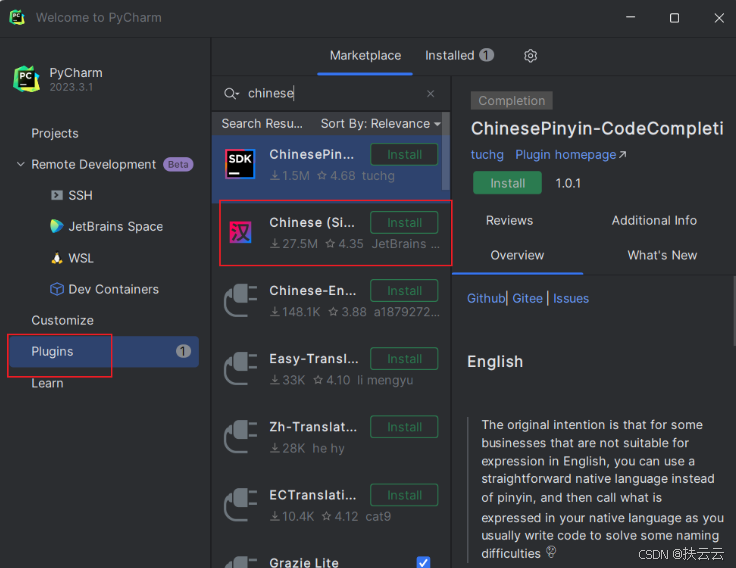
Task: Install the Chinese (Simplified) language pack
Action: (x=404, y=223)
